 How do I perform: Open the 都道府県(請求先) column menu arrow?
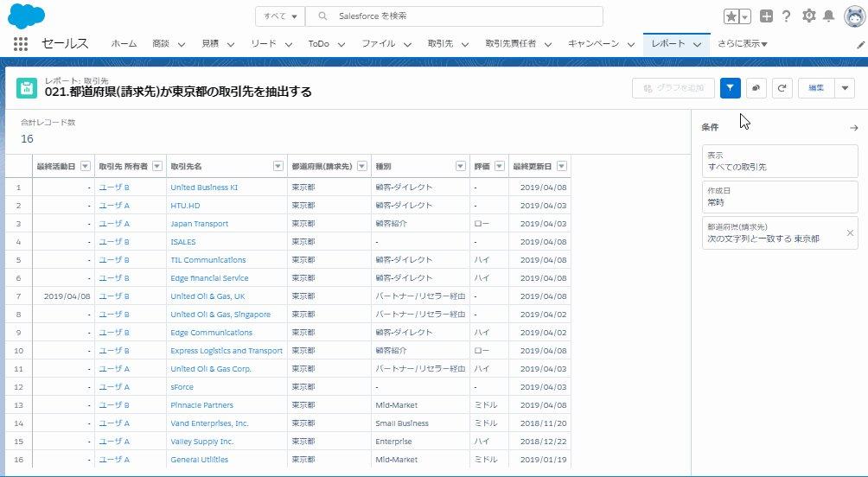click(362, 166)
